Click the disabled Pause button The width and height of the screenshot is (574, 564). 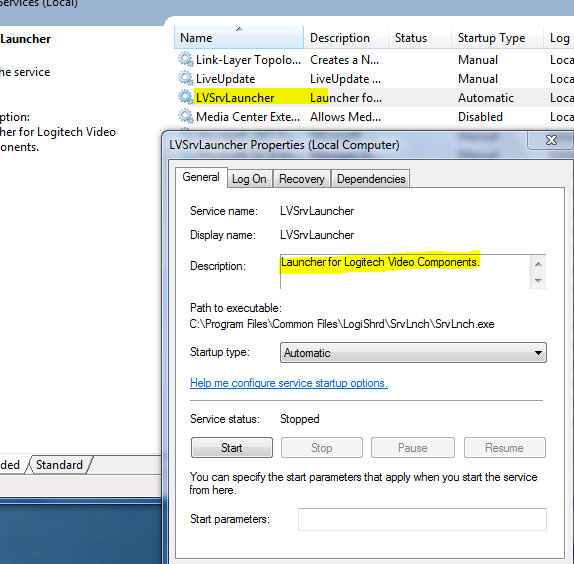coord(413,447)
